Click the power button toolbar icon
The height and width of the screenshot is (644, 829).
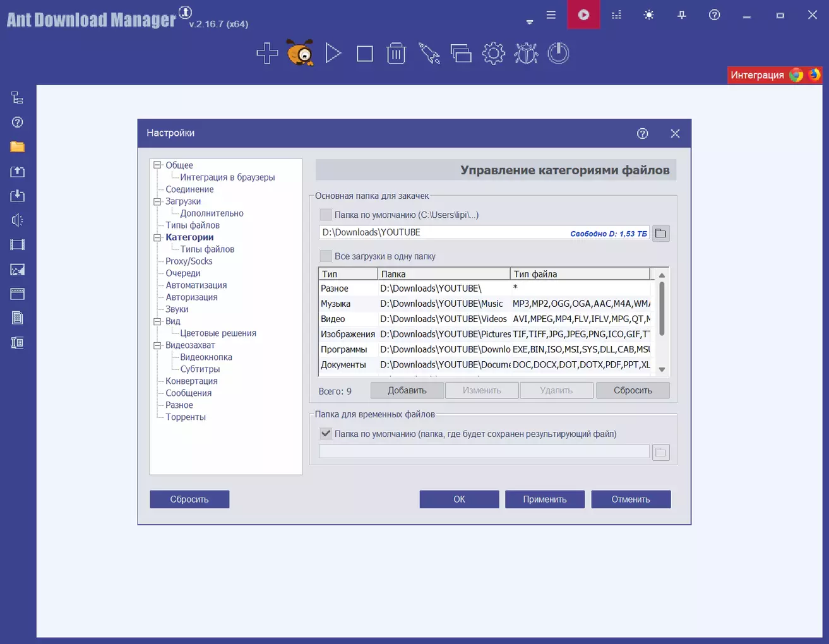point(558,54)
